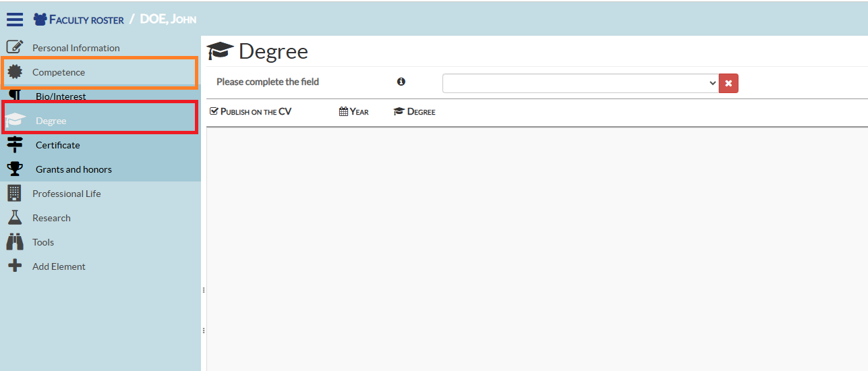The height and width of the screenshot is (371, 868).
Task: Select Bio/Interest in the sidebar
Action: click(61, 96)
